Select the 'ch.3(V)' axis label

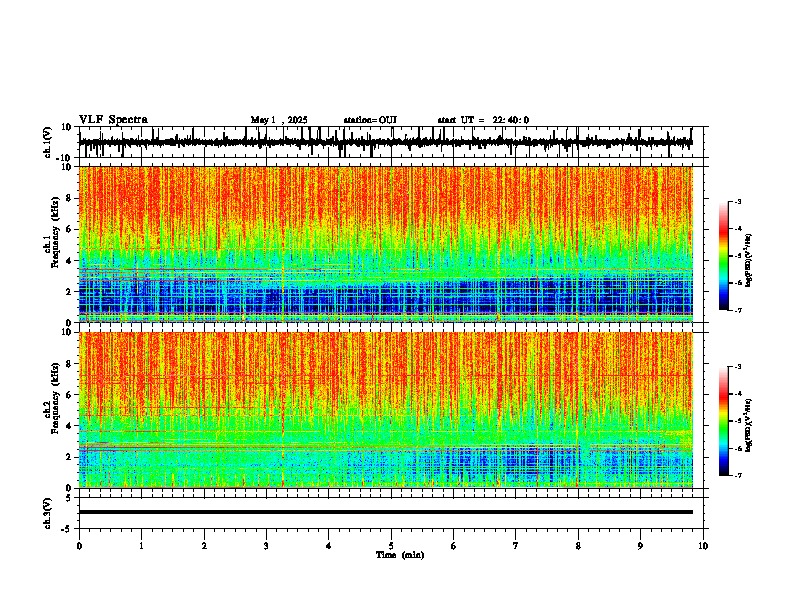pos(48,513)
